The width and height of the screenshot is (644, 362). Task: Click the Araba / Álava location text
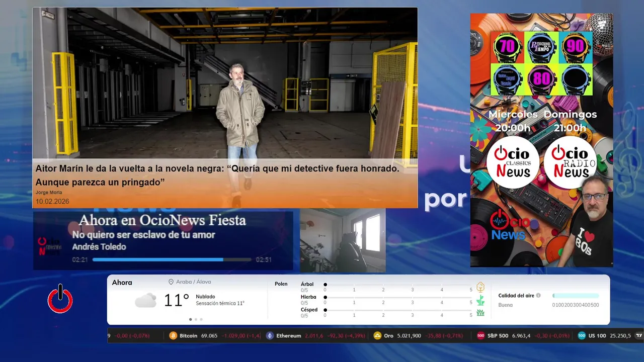194,282
